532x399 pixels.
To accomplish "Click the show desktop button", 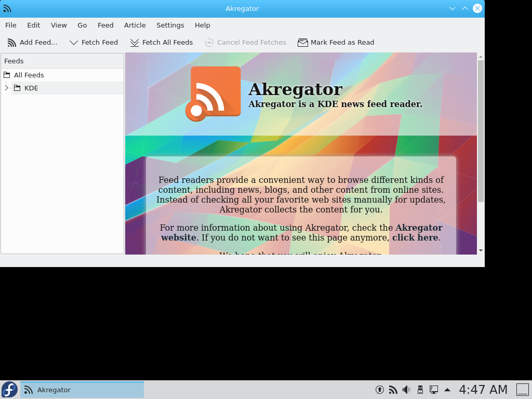I will (523, 390).
